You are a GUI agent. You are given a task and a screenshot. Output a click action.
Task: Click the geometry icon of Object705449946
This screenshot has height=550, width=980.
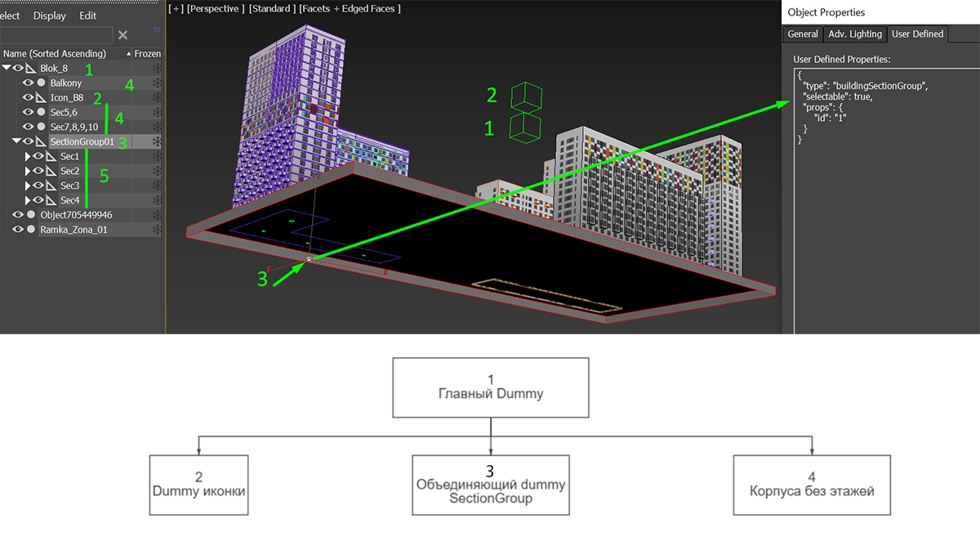[x=31, y=215]
